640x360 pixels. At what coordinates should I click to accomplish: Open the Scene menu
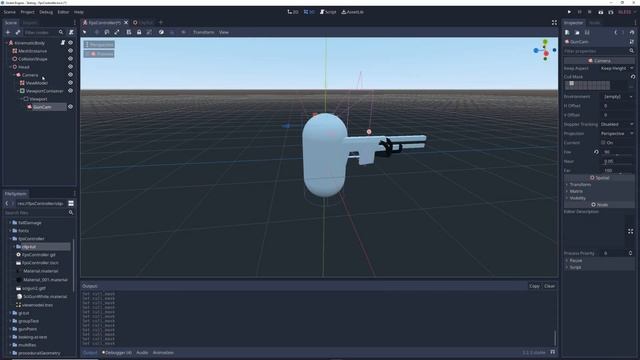(x=9, y=12)
